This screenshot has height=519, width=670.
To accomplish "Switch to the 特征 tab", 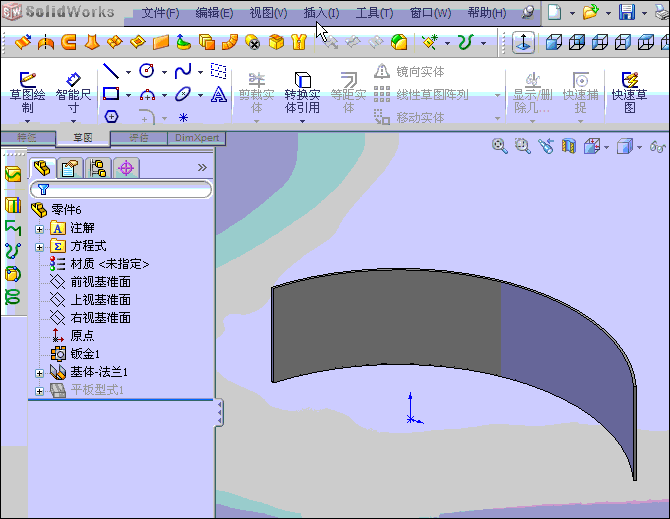I will click(x=27, y=138).
